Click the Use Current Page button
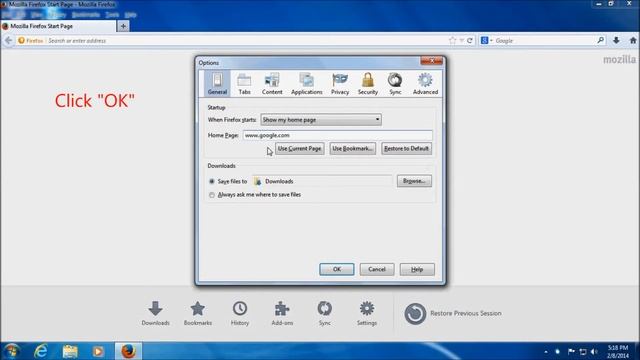 pyautogui.click(x=300, y=149)
